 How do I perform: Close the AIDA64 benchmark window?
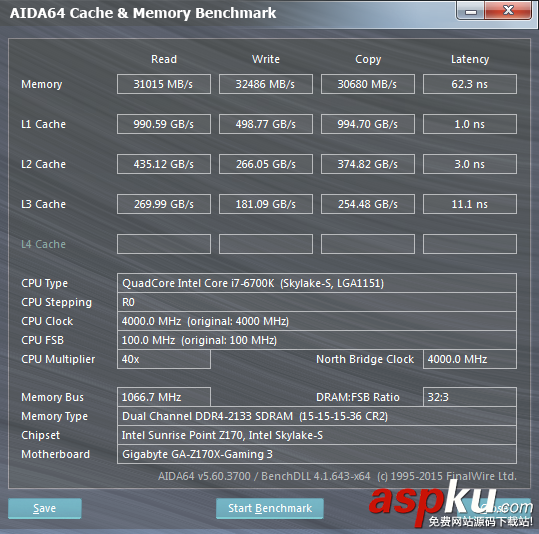pyautogui.click(x=508, y=11)
